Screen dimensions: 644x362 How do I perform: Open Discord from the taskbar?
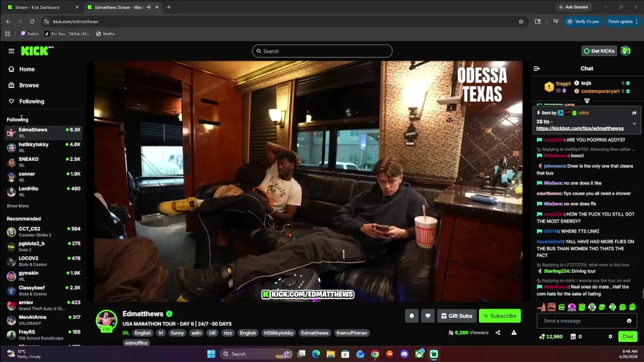pyautogui.click(x=404, y=354)
